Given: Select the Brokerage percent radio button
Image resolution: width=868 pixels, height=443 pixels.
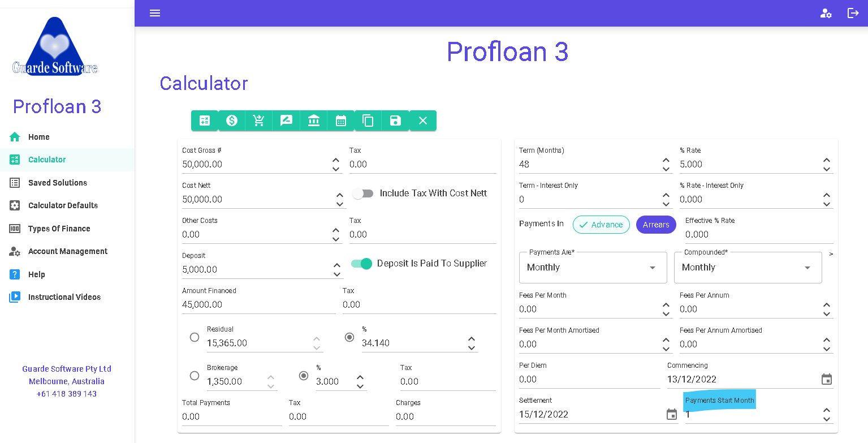Looking at the screenshot, I should pyautogui.click(x=304, y=376).
